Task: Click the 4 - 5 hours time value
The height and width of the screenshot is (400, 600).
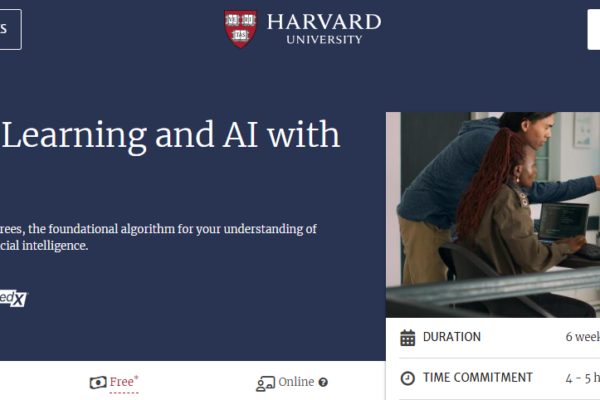Action: pos(582,378)
